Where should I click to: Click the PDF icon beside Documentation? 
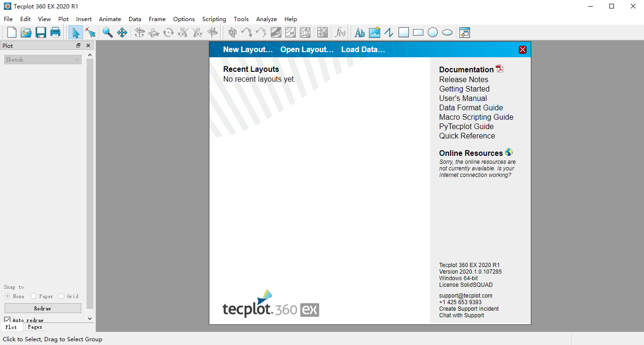(x=499, y=69)
